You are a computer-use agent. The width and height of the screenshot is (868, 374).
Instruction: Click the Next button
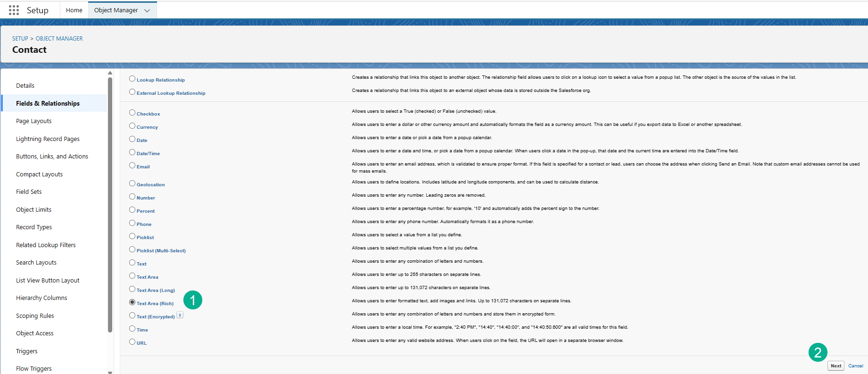pos(836,366)
